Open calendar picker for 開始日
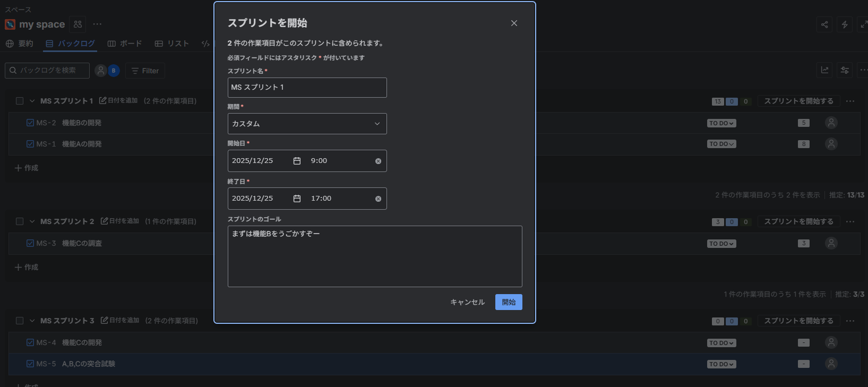The image size is (868, 387). pyautogui.click(x=297, y=161)
